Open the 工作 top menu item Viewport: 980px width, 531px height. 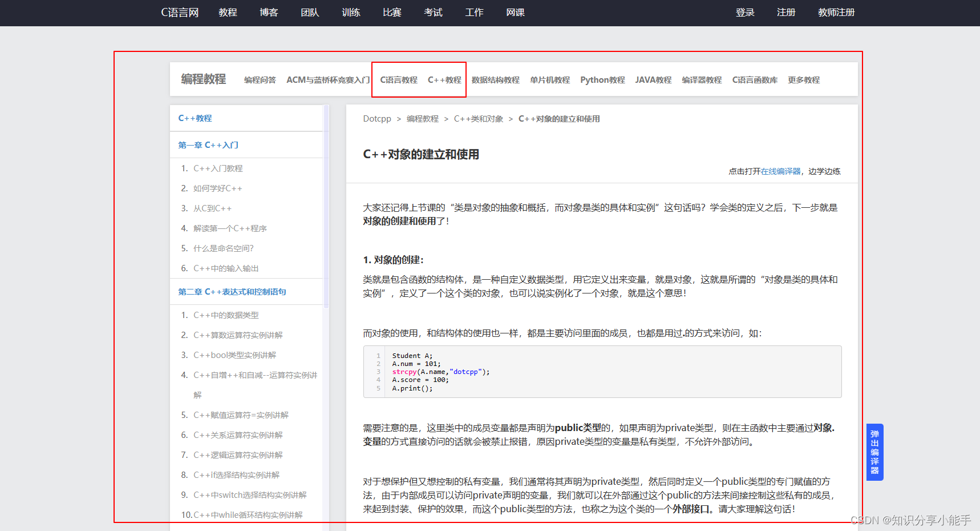(x=474, y=13)
